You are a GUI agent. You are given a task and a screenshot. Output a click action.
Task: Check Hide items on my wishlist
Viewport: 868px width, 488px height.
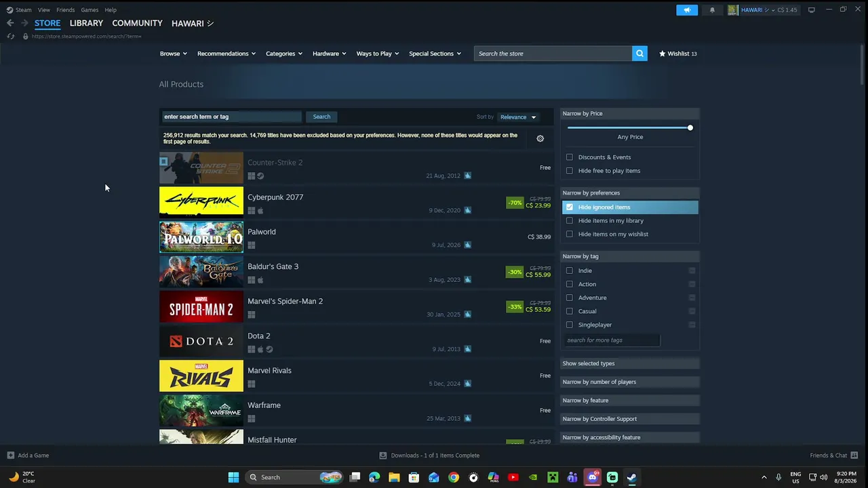[x=570, y=235]
